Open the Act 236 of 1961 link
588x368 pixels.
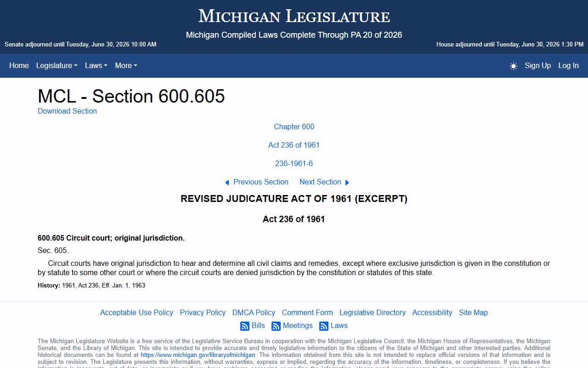[294, 145]
